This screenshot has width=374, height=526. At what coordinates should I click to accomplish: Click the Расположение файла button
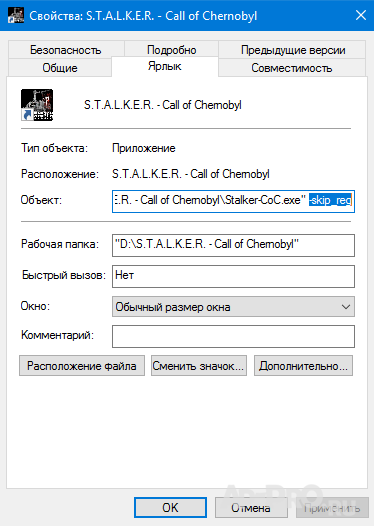[82, 366]
